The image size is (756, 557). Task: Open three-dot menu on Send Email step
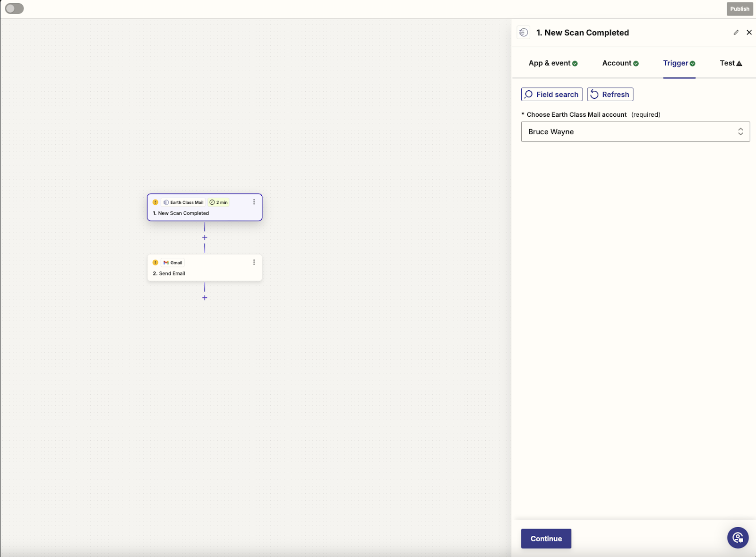pyautogui.click(x=254, y=262)
